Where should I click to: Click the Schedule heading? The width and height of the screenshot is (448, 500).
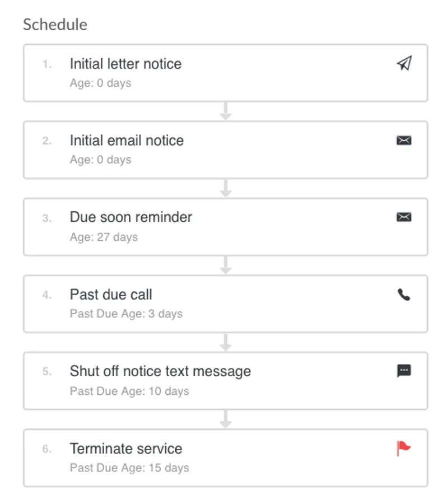coord(54,25)
